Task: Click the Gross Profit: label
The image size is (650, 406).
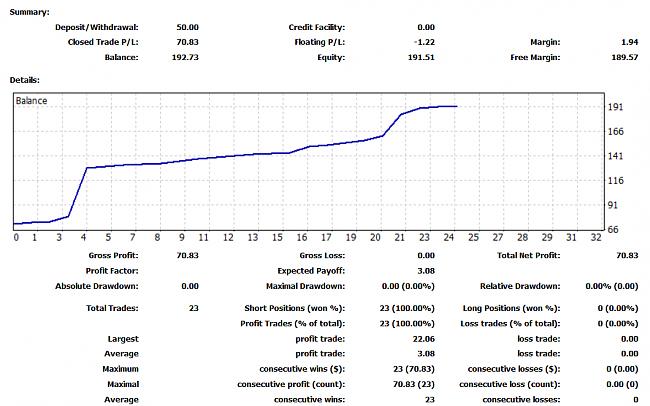Action: point(113,256)
